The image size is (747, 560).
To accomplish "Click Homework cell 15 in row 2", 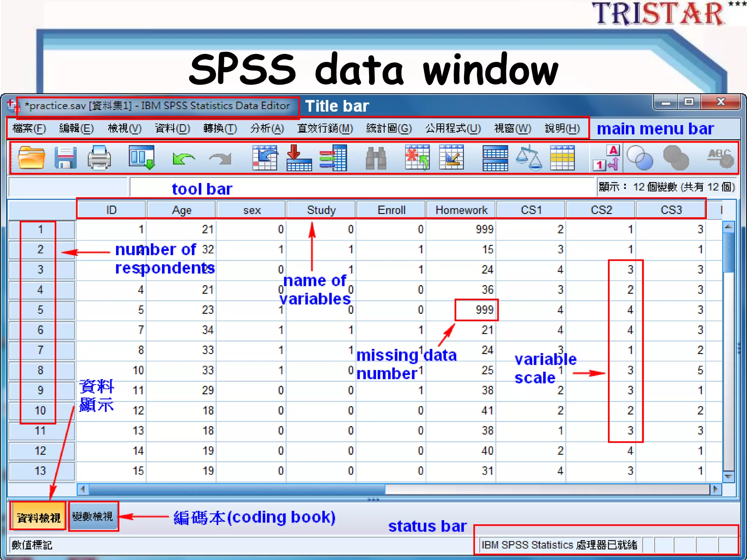I will [461, 249].
